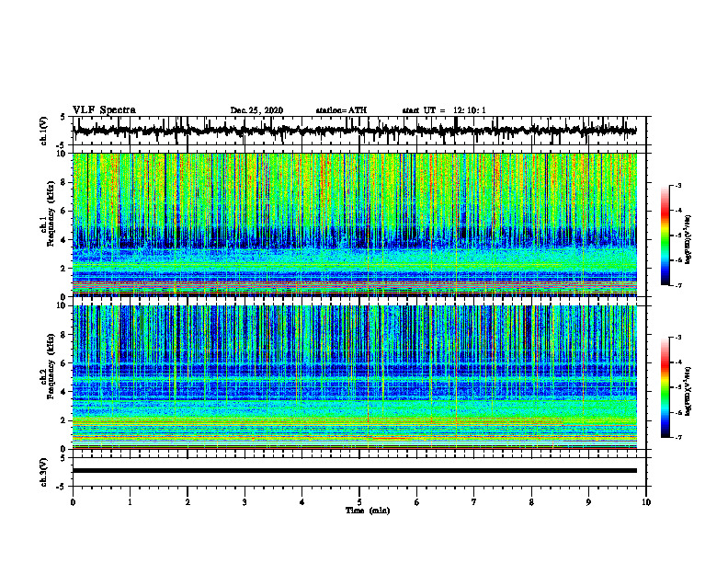Click the "-3" label on ch.1 colorbar
Screen dimensions: 728x563
(x=677, y=185)
